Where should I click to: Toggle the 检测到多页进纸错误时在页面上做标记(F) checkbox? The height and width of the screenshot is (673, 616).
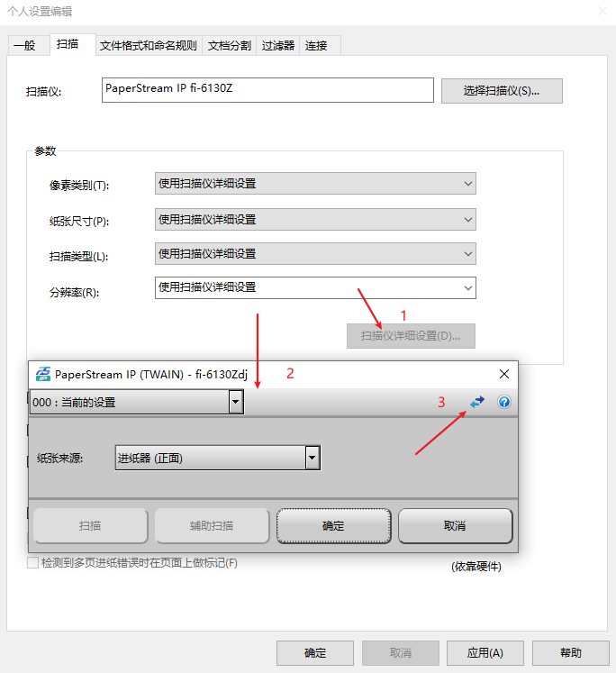pyautogui.click(x=32, y=563)
